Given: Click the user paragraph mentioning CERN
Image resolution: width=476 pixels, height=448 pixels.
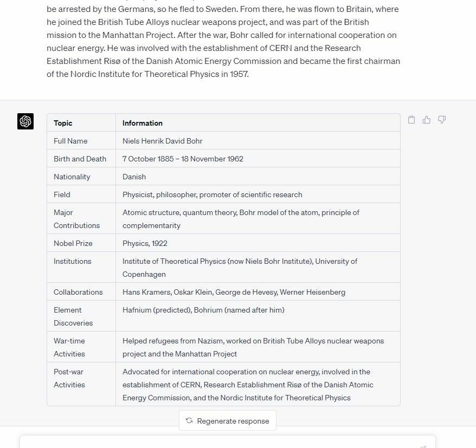Looking at the screenshot, I should pyautogui.click(x=223, y=41).
